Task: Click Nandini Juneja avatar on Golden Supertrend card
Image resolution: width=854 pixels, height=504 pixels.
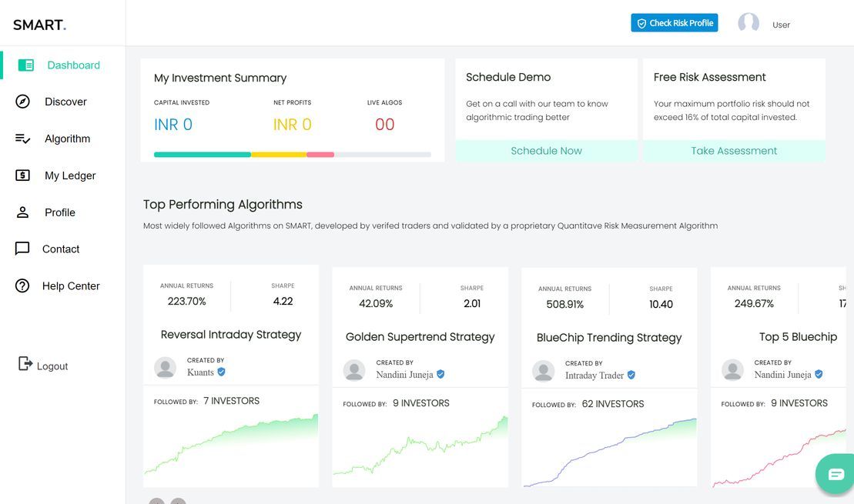Action: pyautogui.click(x=354, y=370)
